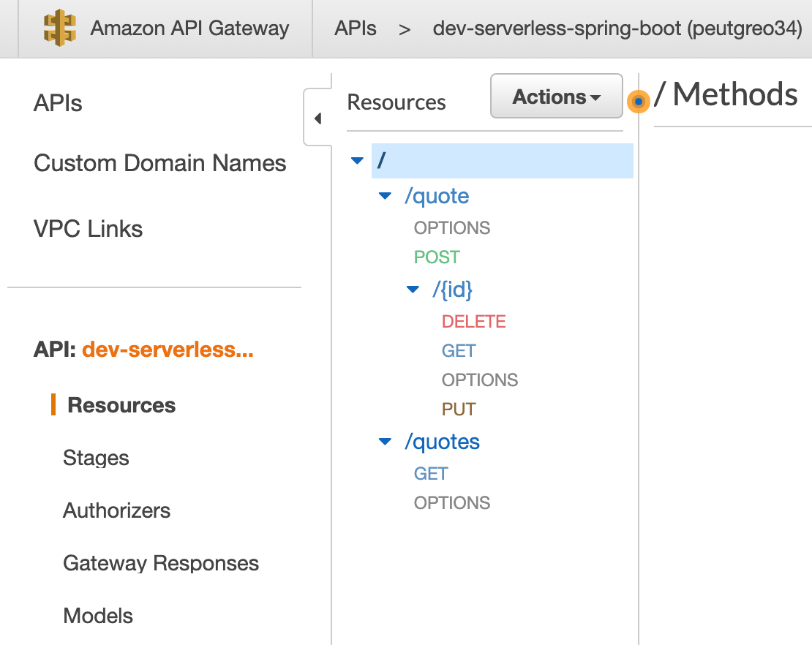
Task: Open the dev-serverless API name link
Action: coord(168,350)
